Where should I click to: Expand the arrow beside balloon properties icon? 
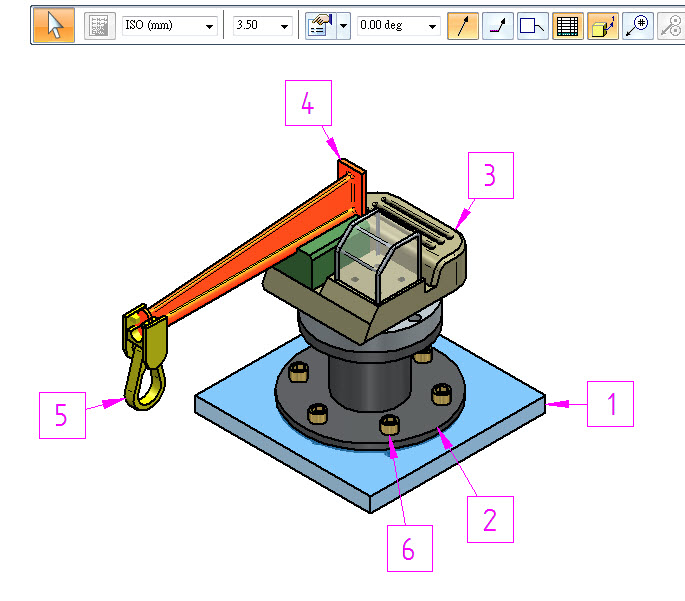point(343,26)
